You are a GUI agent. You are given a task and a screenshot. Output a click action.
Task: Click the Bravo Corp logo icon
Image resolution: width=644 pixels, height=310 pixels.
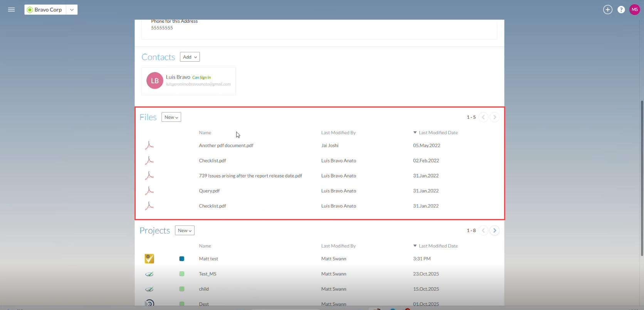pyautogui.click(x=30, y=10)
